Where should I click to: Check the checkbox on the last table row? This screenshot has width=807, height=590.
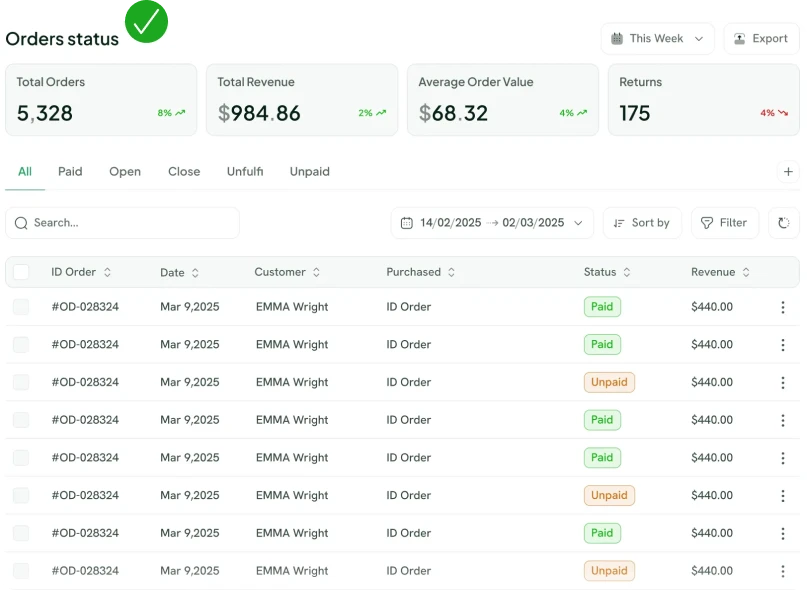coord(21,571)
